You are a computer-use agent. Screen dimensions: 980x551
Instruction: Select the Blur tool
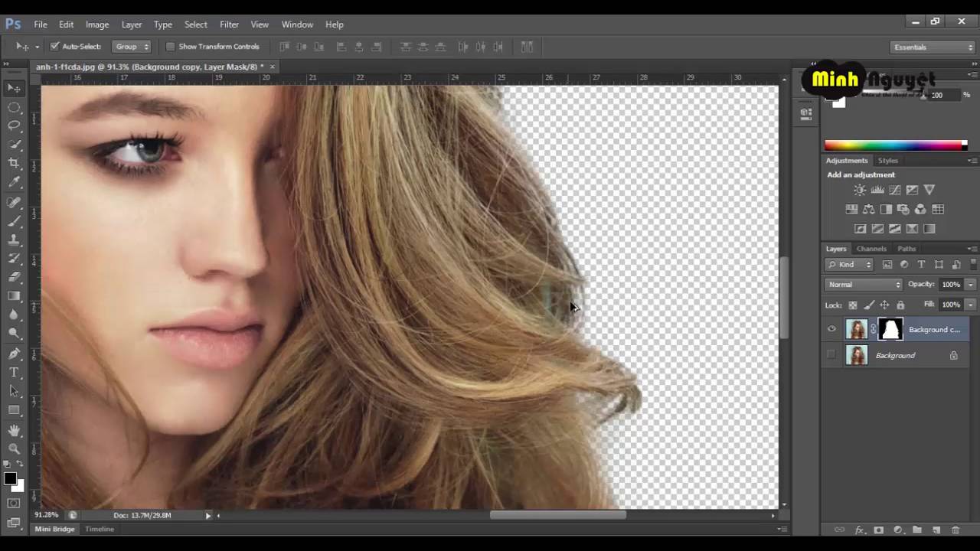[x=14, y=315]
